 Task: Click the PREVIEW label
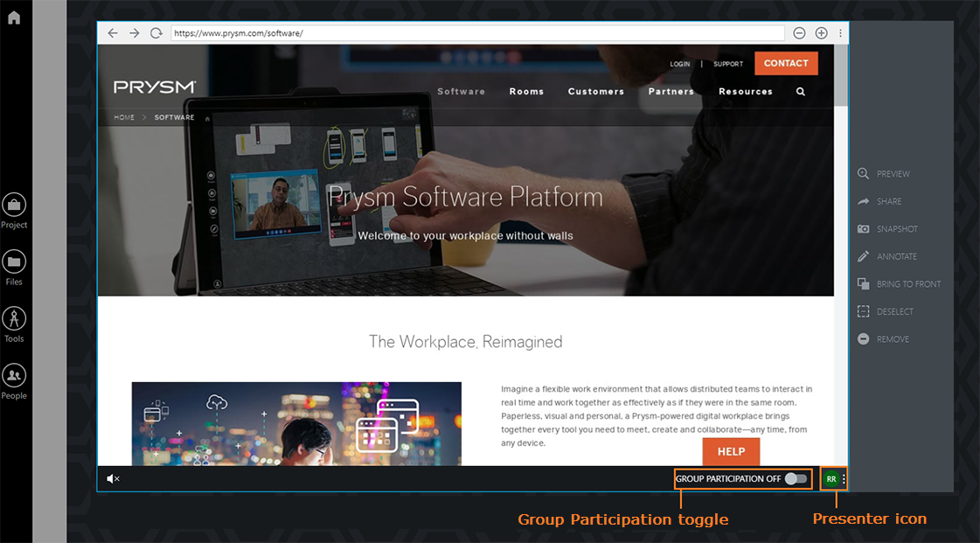893,174
